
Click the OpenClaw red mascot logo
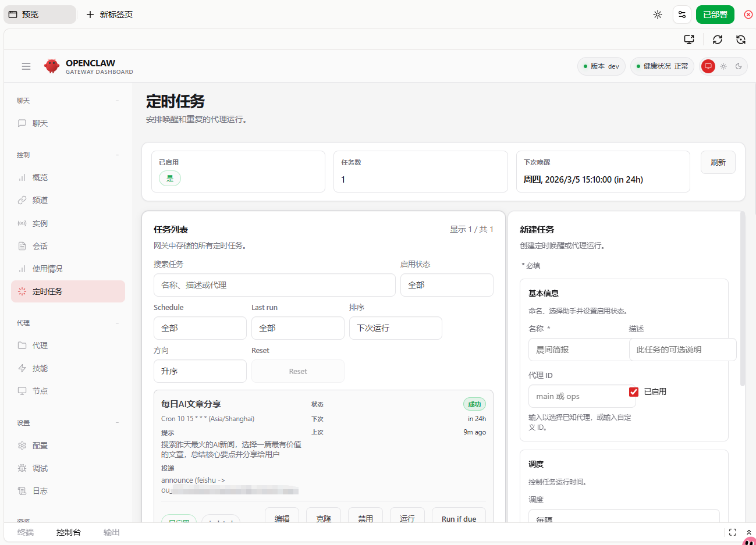(52, 66)
